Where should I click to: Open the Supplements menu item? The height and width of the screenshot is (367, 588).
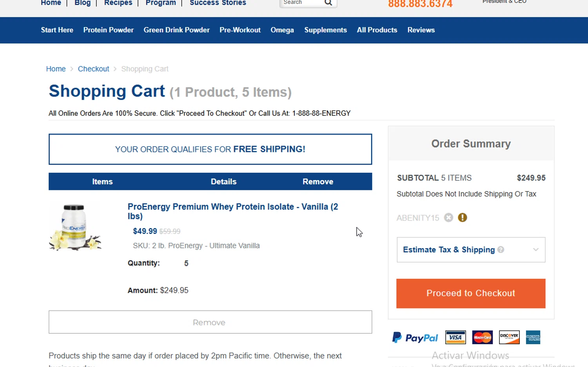pyautogui.click(x=325, y=30)
